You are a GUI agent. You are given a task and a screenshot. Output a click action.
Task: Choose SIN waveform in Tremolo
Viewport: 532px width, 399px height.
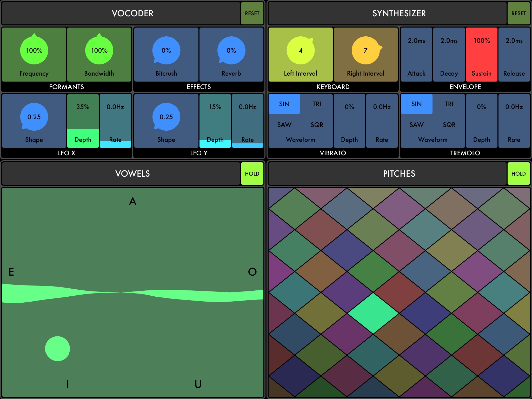coord(416,104)
